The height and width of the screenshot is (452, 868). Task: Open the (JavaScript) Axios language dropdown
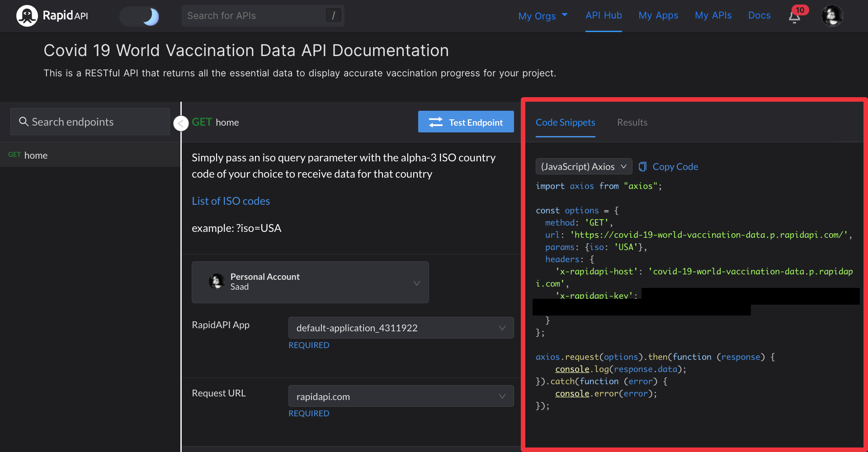(583, 167)
